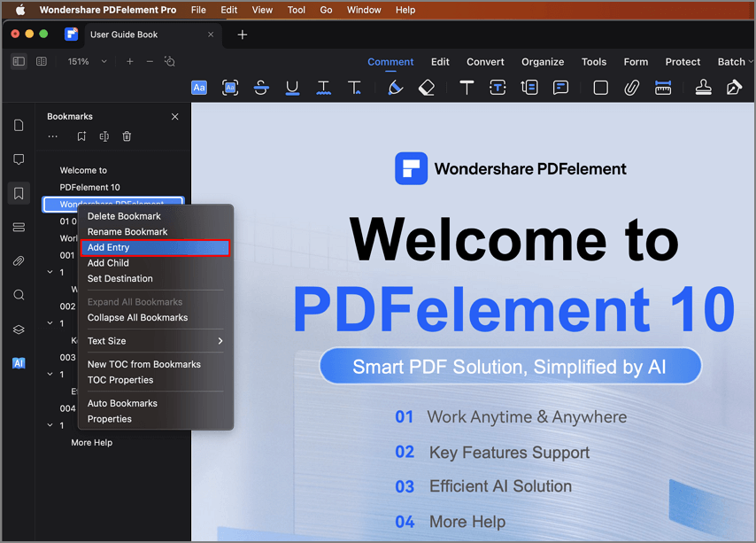756x543 pixels.
Task: Open the Text Size submenu arrow
Action: point(220,341)
